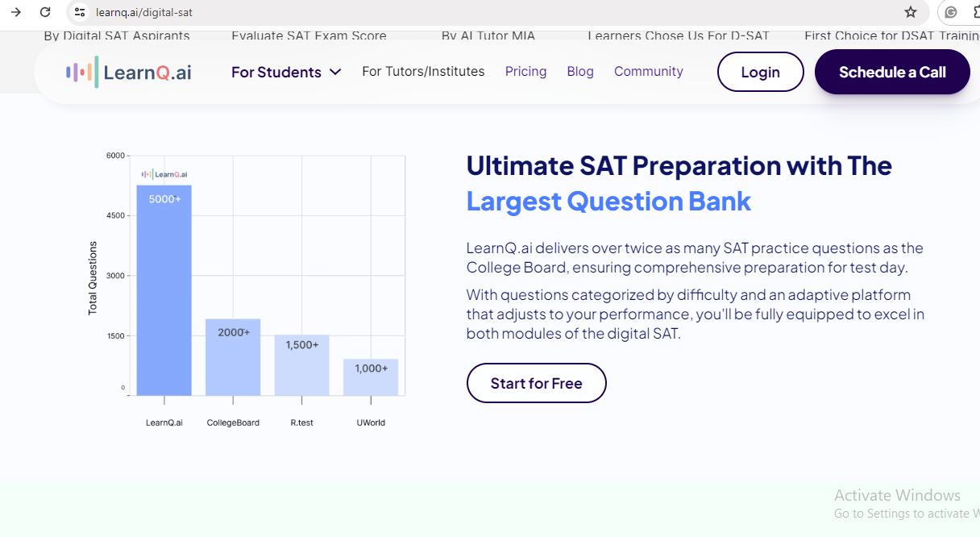
Task: Click 'By AI Tutor MIA' banner text
Action: (488, 36)
